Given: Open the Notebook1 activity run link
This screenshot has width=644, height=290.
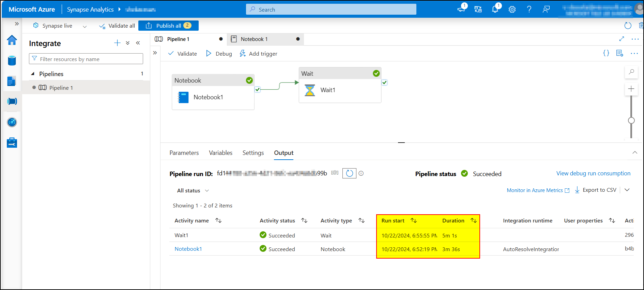Looking at the screenshot, I should coord(188,249).
